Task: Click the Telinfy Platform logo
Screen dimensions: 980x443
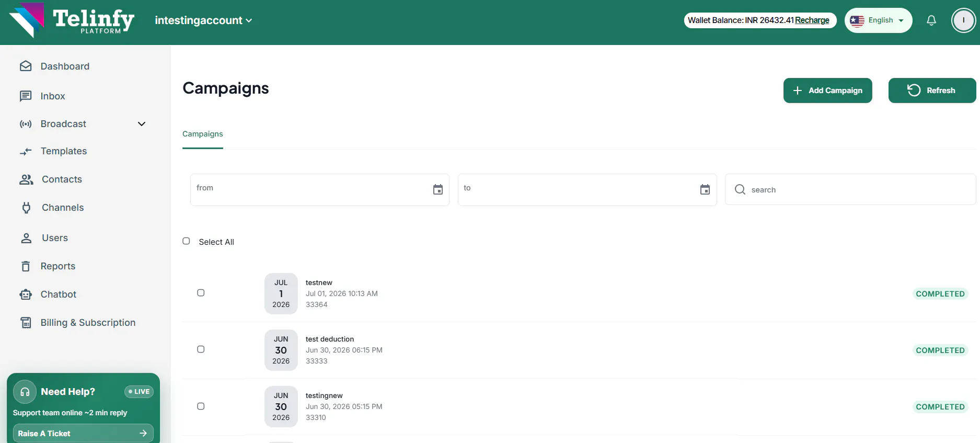Action: pyautogui.click(x=72, y=20)
